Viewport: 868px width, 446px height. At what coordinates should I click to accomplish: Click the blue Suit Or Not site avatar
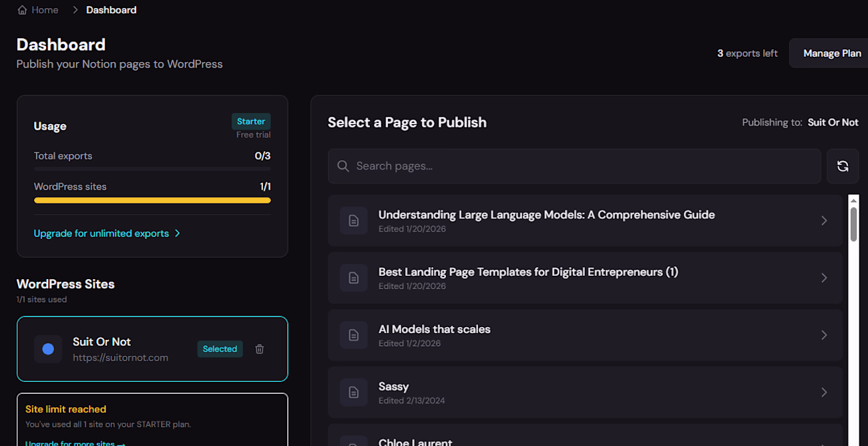tap(48, 349)
